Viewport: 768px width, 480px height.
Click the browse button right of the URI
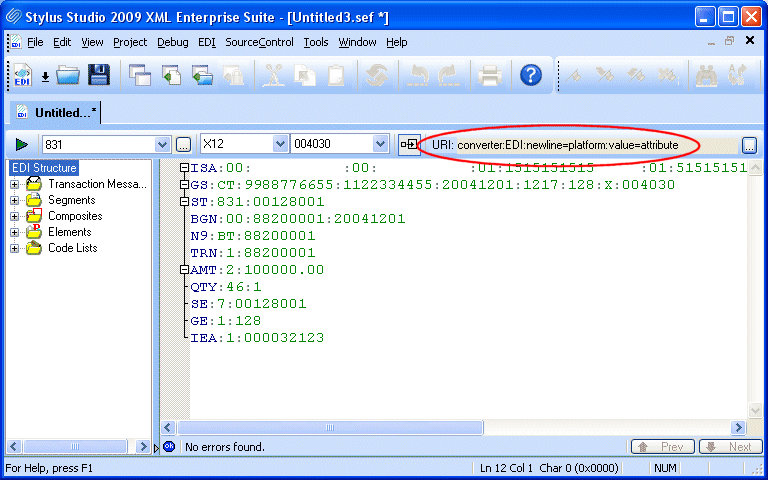tap(749, 145)
